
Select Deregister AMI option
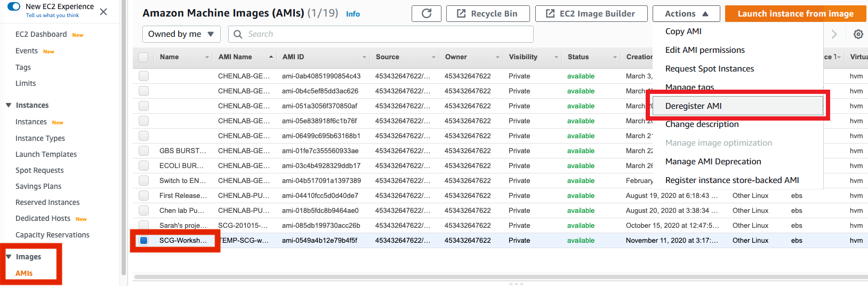(738, 106)
